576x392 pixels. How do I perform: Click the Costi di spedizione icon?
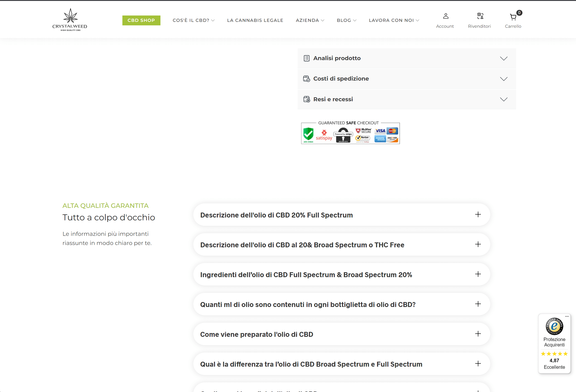307,79
